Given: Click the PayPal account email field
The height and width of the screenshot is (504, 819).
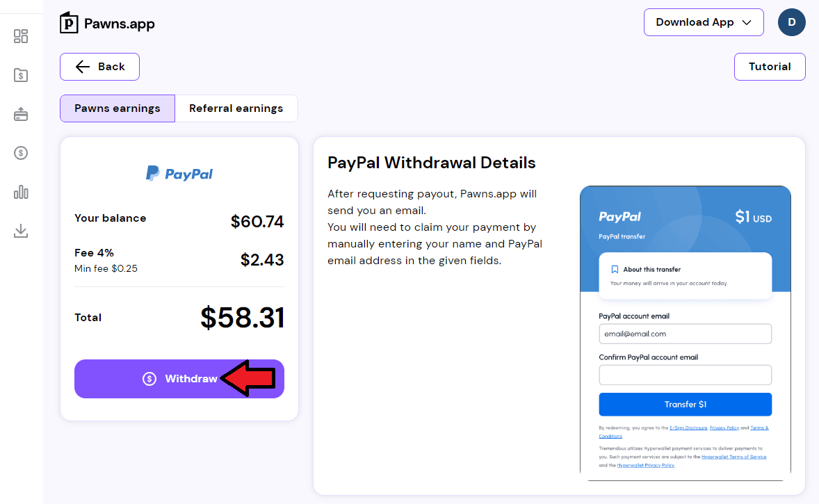Looking at the screenshot, I should [x=685, y=334].
